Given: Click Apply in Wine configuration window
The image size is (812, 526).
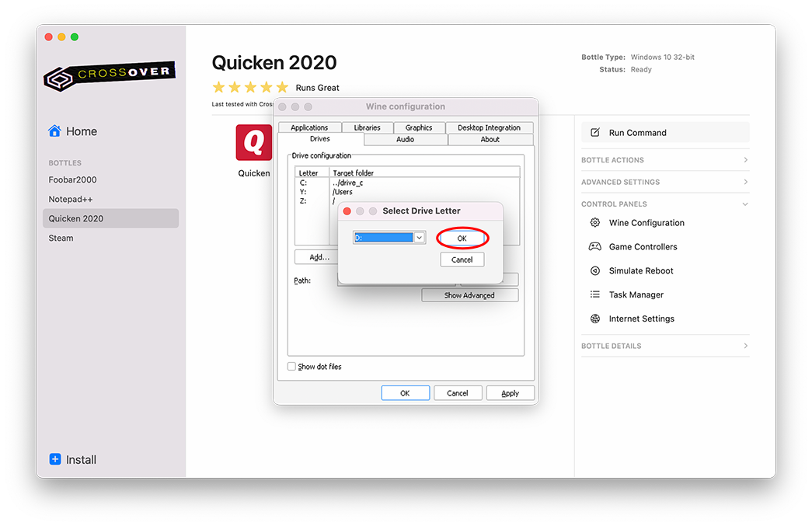Looking at the screenshot, I should click(x=510, y=393).
